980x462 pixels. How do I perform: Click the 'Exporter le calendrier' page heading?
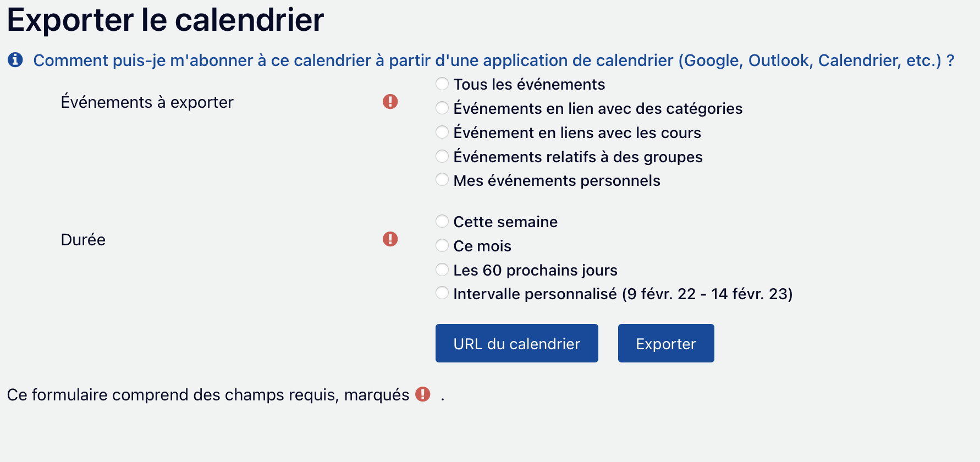coord(166,20)
